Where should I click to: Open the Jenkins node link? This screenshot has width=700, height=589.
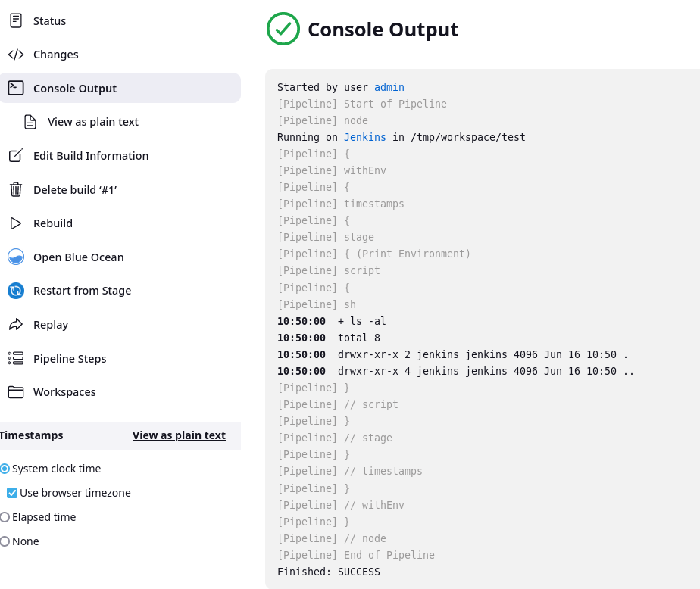click(364, 137)
